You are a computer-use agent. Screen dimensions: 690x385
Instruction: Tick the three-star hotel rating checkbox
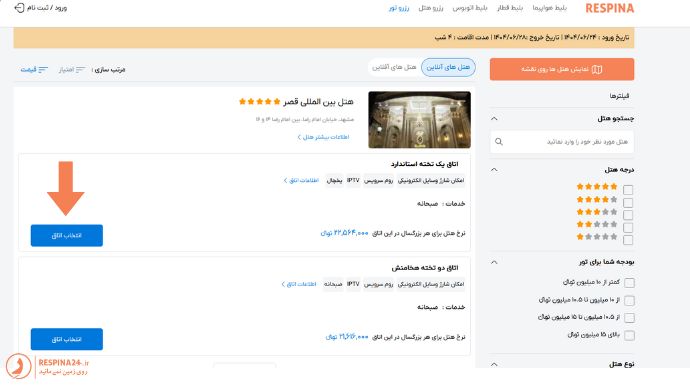click(x=628, y=215)
